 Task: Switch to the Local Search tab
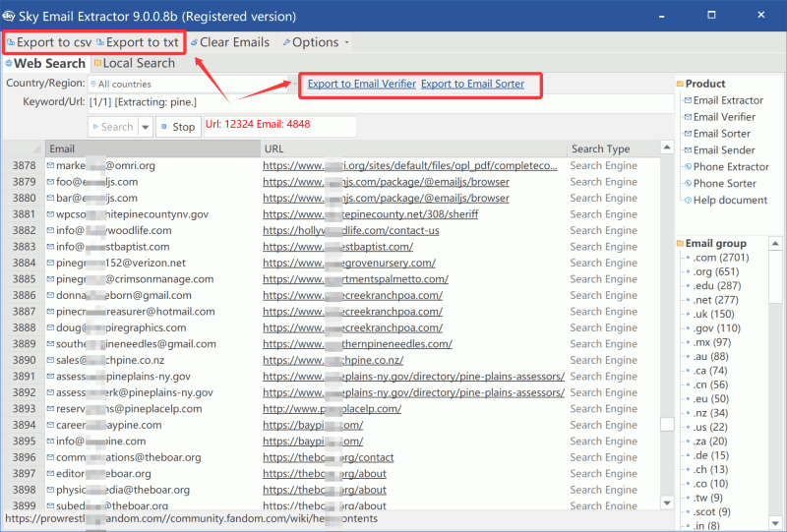pos(135,63)
